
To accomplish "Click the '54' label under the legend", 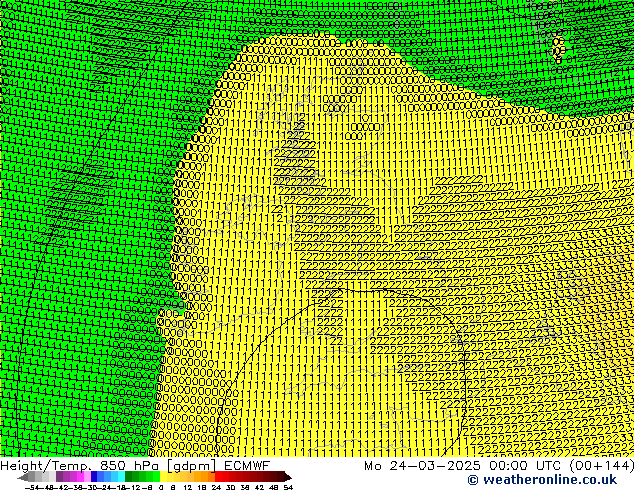I will (288, 487).
